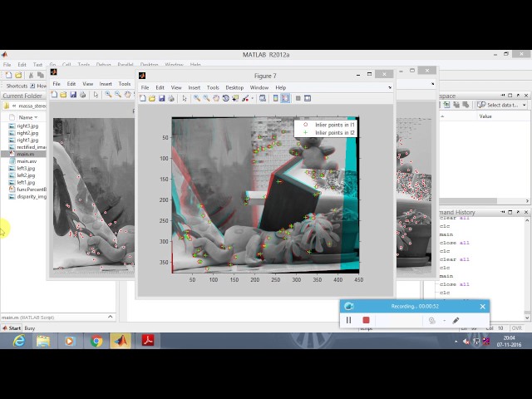Click Command History scrollbar down arrow
This screenshot has height=399, width=532.
click(x=527, y=318)
